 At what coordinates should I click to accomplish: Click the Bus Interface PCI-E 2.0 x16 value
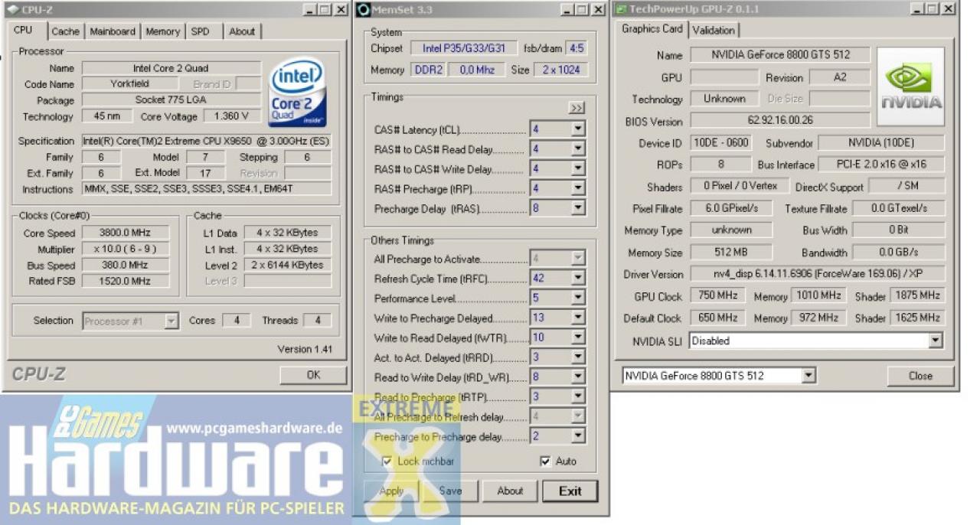tap(881, 165)
